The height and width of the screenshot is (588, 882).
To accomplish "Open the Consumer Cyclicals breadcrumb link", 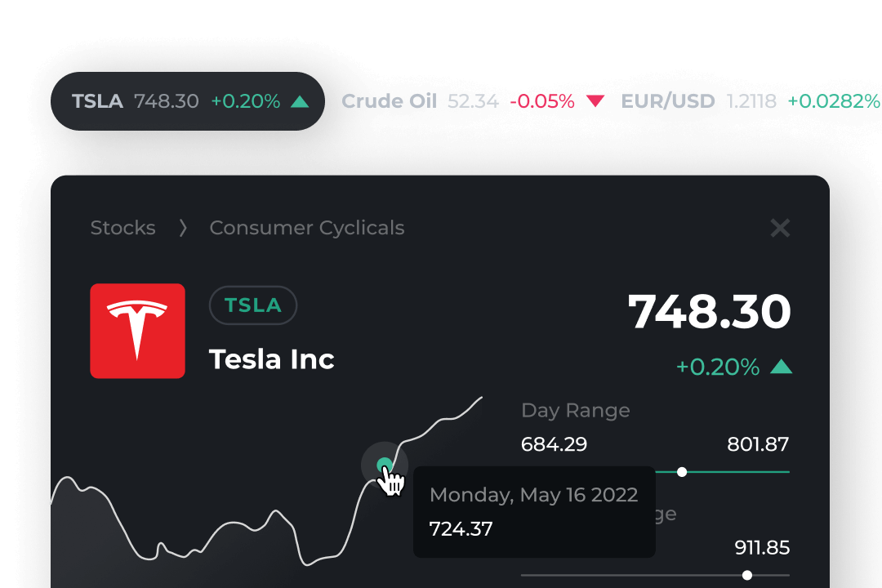I will coord(306,228).
